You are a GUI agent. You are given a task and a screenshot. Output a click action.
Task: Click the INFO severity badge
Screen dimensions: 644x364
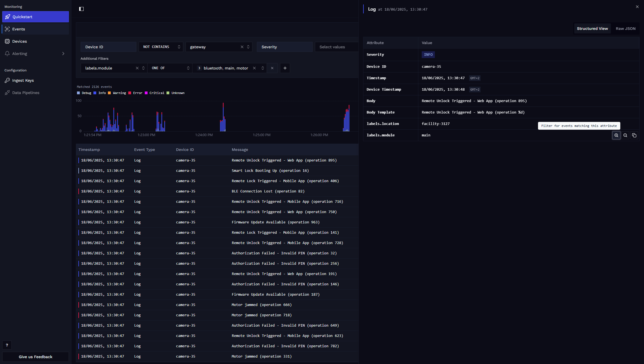pyautogui.click(x=428, y=55)
